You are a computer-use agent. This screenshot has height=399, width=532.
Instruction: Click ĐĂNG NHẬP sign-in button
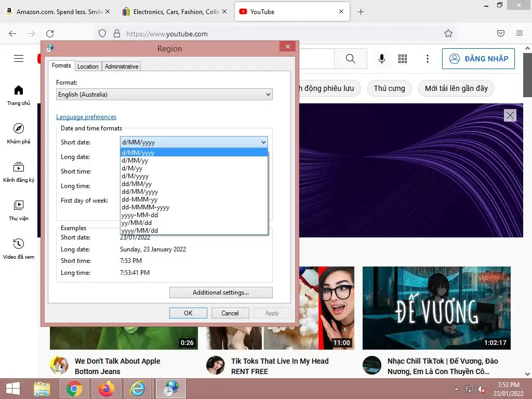click(x=478, y=59)
